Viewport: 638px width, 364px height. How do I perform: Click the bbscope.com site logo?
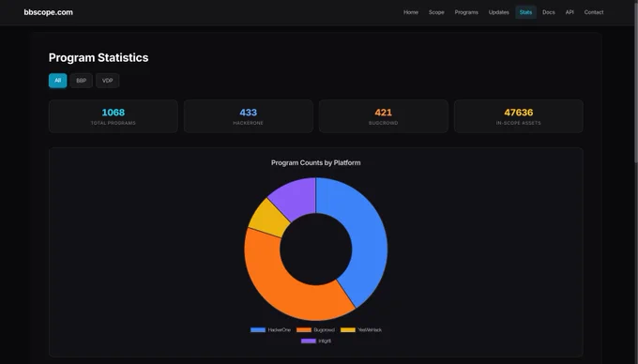[x=48, y=12]
